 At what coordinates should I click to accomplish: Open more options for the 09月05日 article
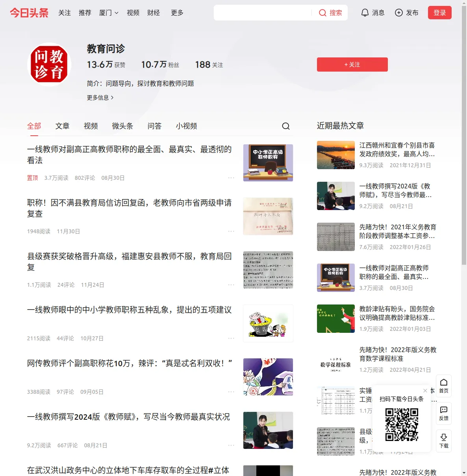[231, 392]
